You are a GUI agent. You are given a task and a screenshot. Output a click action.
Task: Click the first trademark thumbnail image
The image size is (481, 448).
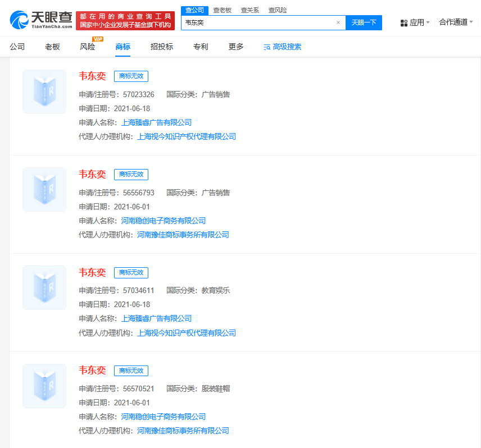coord(44,92)
